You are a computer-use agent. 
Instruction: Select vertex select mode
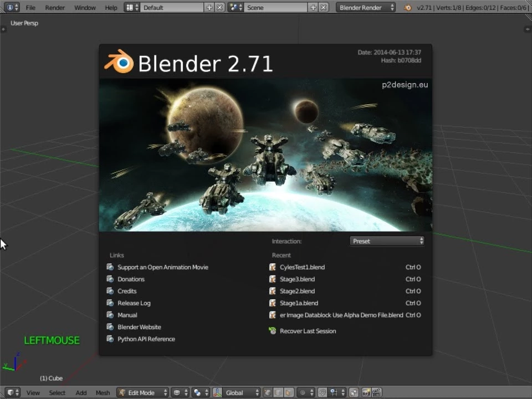(268, 392)
